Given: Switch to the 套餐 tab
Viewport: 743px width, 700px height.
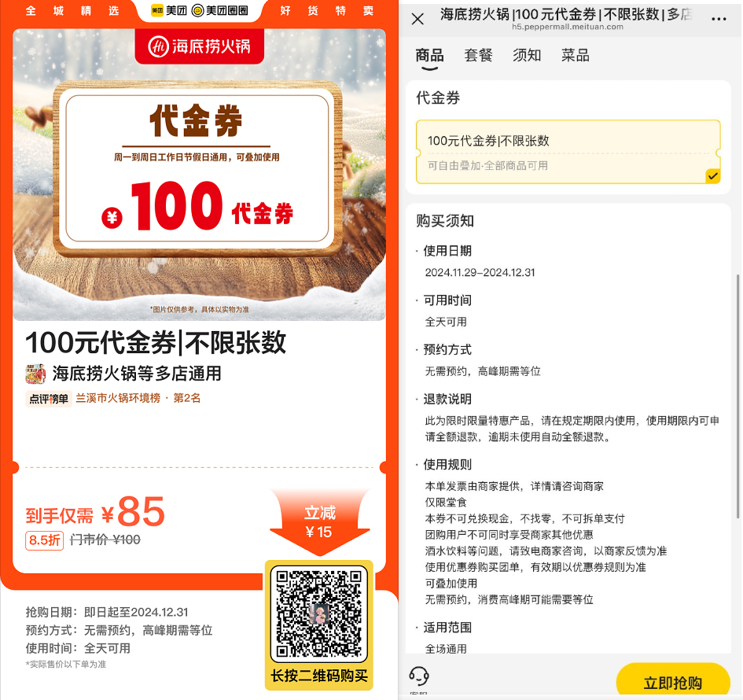Looking at the screenshot, I should tap(478, 56).
